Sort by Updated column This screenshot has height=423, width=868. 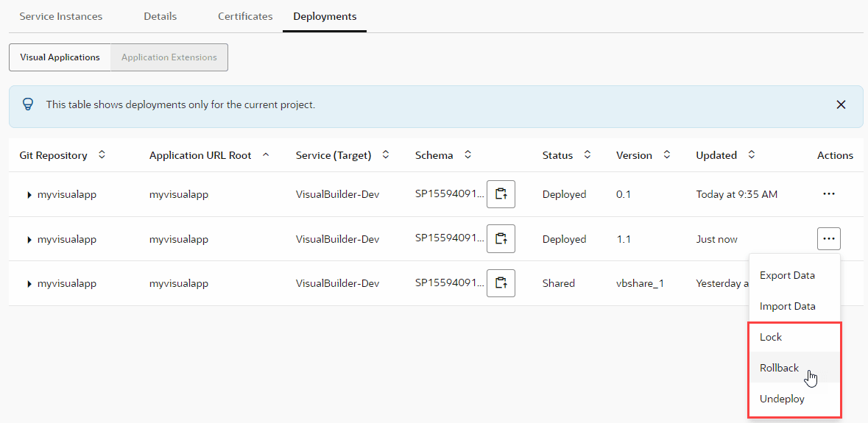point(751,154)
